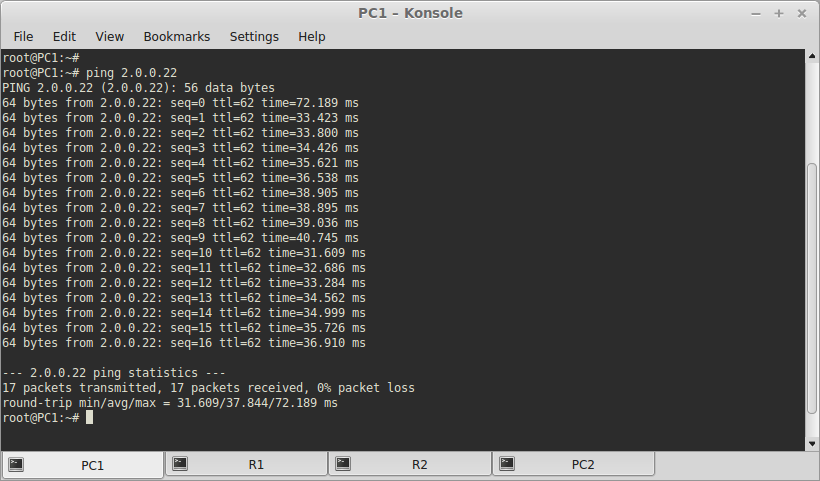
Task: Open the Settings menu
Action: [x=254, y=37]
